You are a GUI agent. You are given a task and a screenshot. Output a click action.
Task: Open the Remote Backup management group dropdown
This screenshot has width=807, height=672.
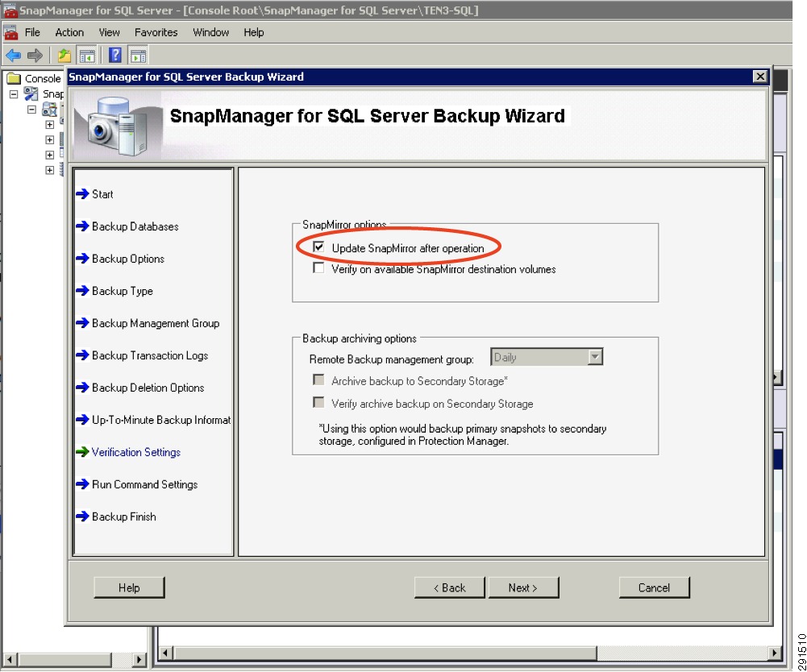tap(595, 357)
